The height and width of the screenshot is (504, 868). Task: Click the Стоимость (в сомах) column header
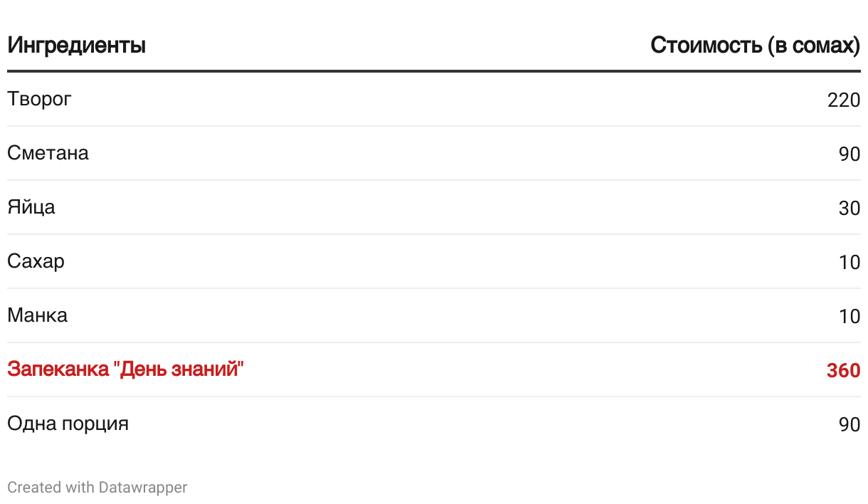tap(756, 46)
